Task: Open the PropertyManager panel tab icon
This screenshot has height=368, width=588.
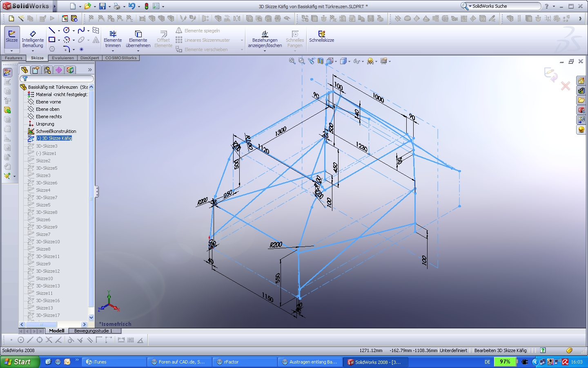Action: tap(36, 70)
